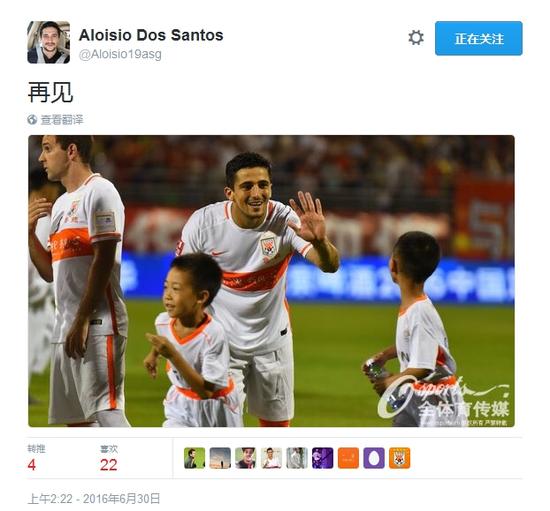Open Aloisio Dos Santos profile avatar

point(48,42)
